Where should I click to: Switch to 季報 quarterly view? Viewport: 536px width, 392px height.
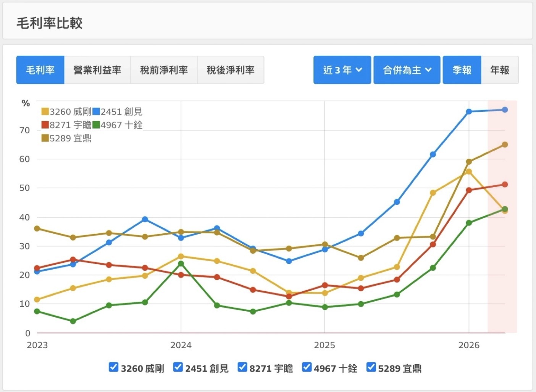(462, 70)
